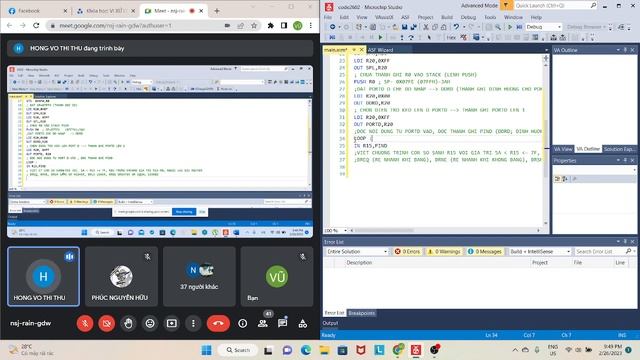
Task: Open the '37 người khác' participants tile
Action: (x=199, y=276)
